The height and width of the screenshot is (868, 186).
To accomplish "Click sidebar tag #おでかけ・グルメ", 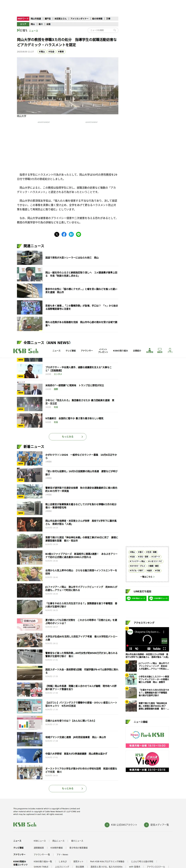I will click(137, 566).
